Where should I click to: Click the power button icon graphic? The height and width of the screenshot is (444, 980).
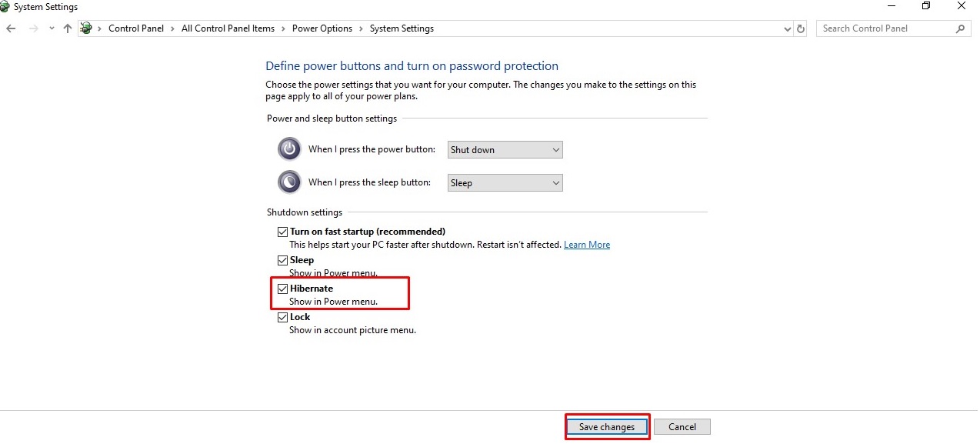288,149
